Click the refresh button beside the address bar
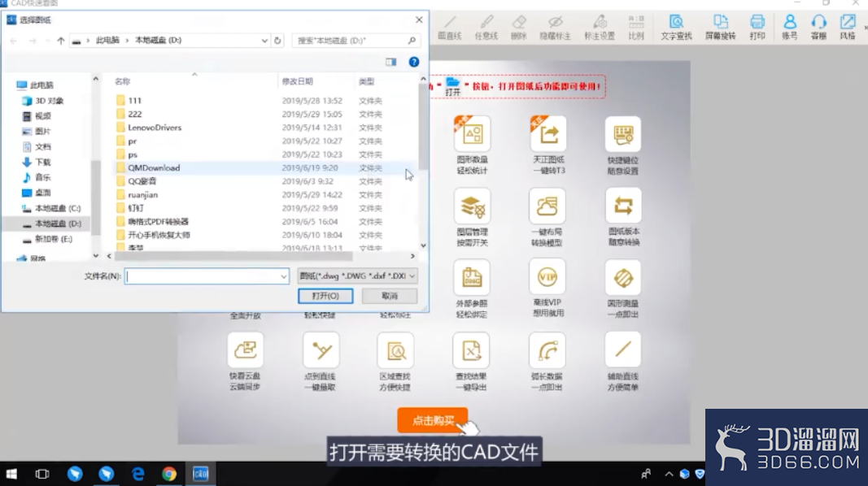 coord(277,41)
